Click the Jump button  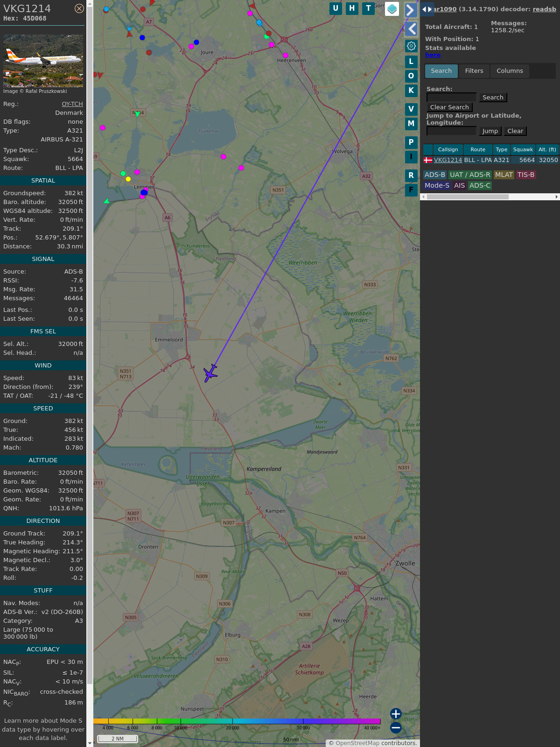[490, 131]
